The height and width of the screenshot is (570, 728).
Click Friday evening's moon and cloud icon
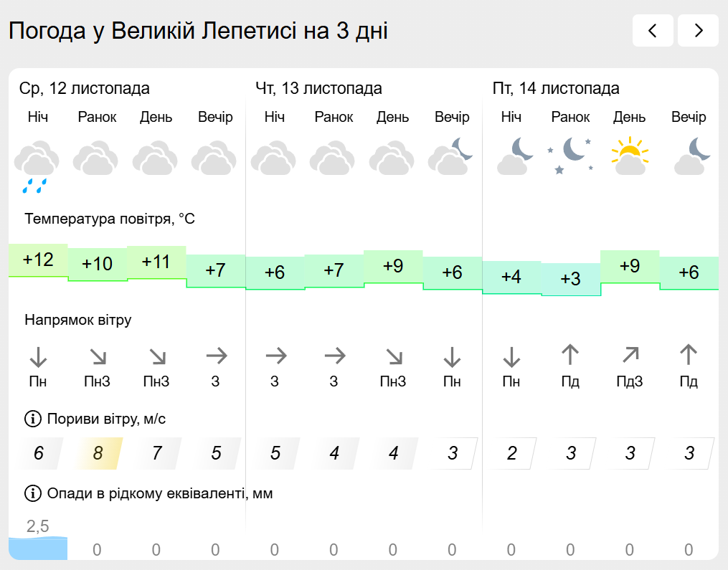tap(689, 156)
